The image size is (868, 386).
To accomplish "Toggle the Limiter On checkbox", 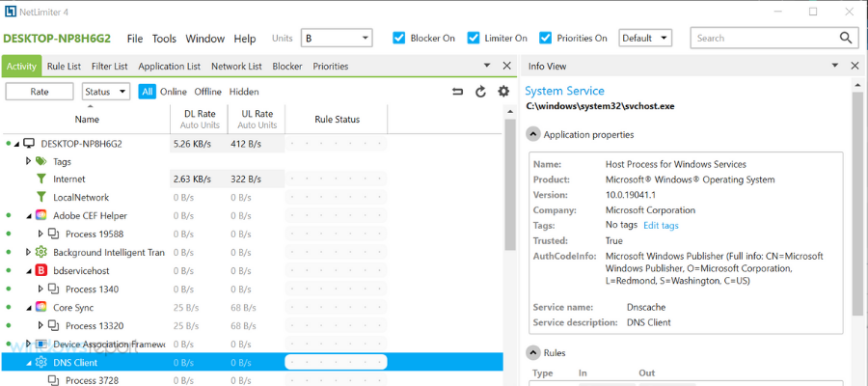I will point(474,38).
